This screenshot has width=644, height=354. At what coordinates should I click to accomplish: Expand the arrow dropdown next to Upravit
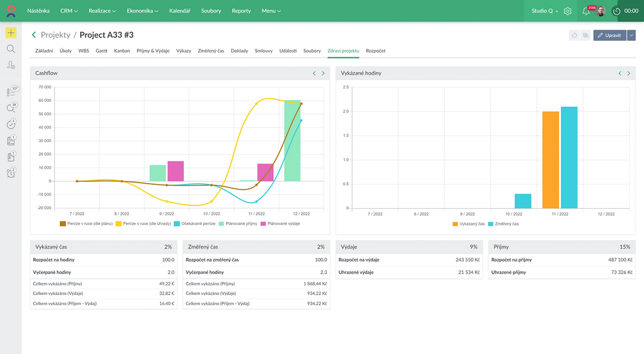click(x=631, y=35)
